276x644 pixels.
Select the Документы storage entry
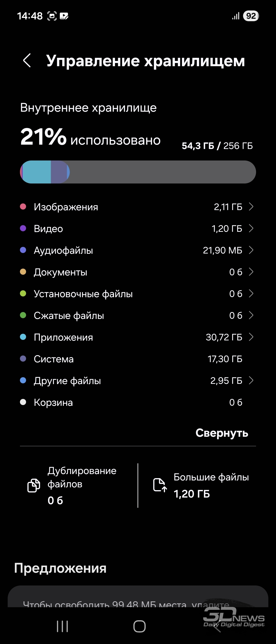tap(138, 272)
